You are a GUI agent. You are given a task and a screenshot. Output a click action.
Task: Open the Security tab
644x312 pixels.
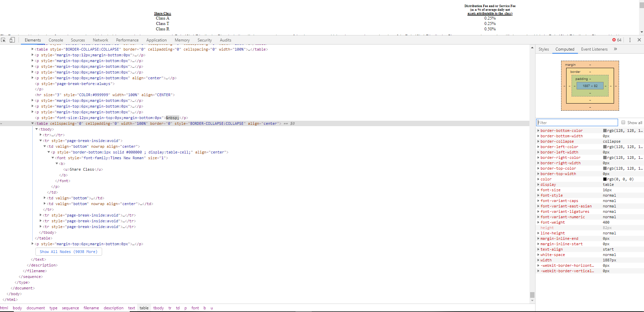[205, 40]
